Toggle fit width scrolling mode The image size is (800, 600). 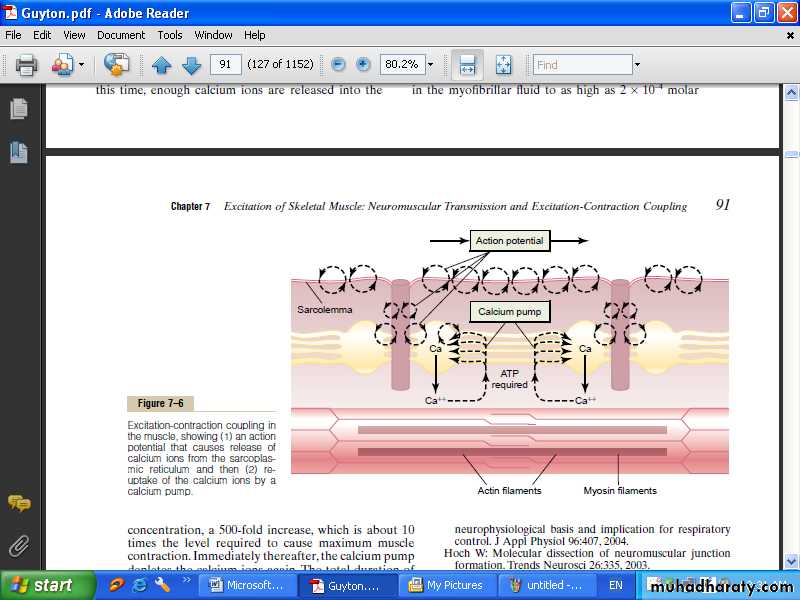coord(466,65)
